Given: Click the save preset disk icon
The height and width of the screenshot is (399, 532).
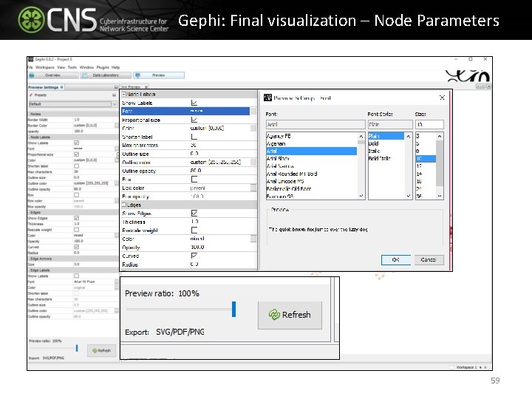Looking at the screenshot, I should [115, 95].
